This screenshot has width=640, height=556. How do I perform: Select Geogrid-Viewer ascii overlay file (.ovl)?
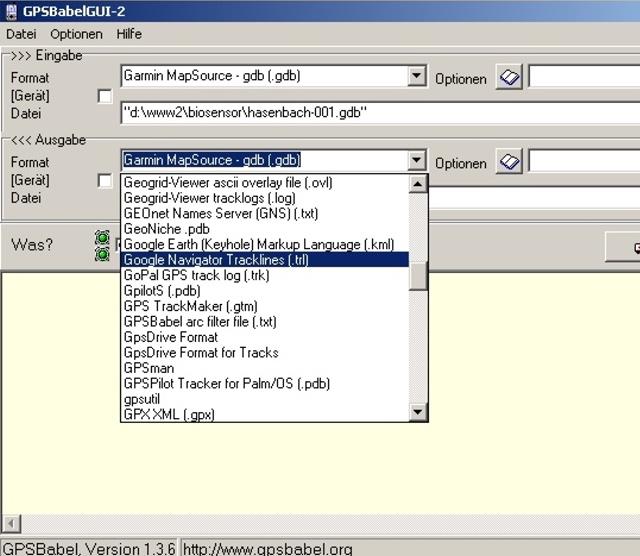265,182
